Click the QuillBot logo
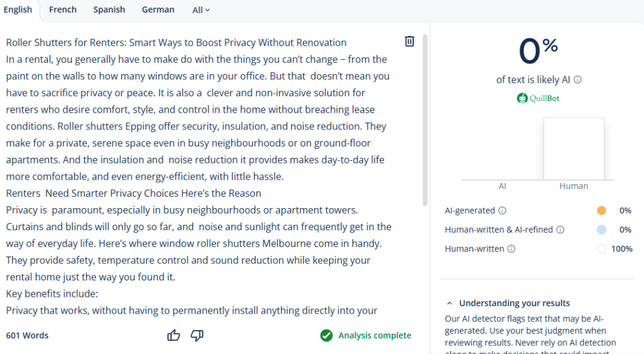The height and width of the screenshot is (354, 644). pyautogui.click(x=538, y=98)
